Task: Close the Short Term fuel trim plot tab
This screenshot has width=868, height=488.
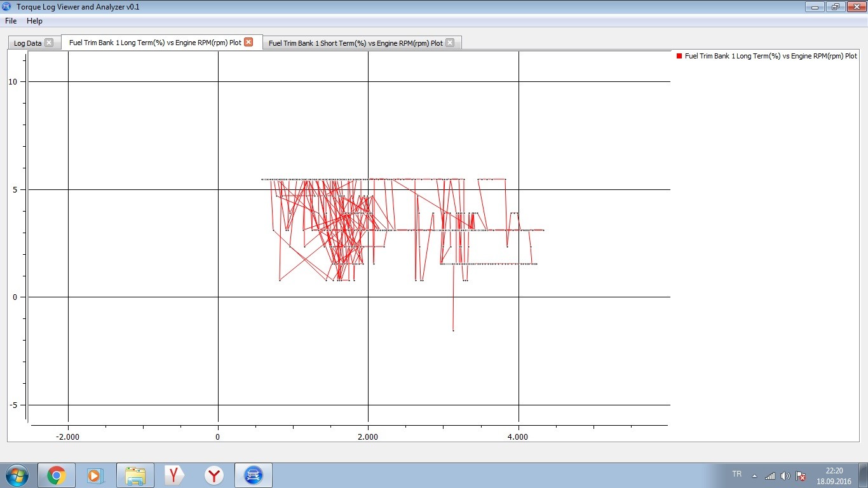Action: coord(450,43)
